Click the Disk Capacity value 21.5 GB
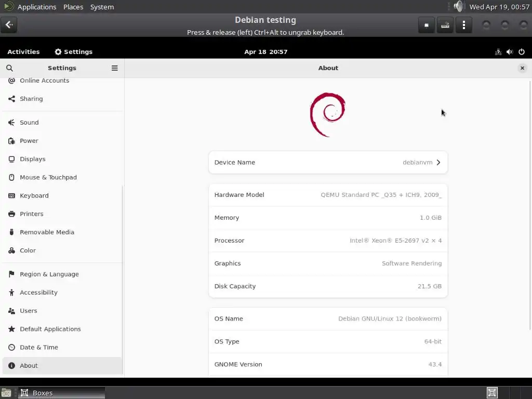 click(x=430, y=286)
